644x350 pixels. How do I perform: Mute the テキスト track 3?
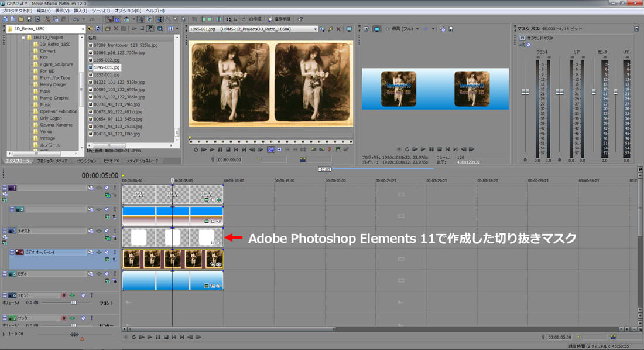coord(107,231)
